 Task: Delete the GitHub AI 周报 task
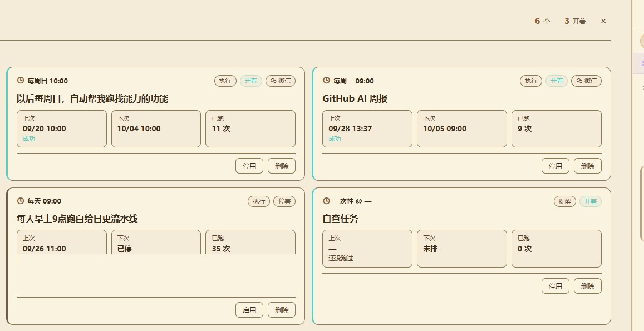[588, 166]
